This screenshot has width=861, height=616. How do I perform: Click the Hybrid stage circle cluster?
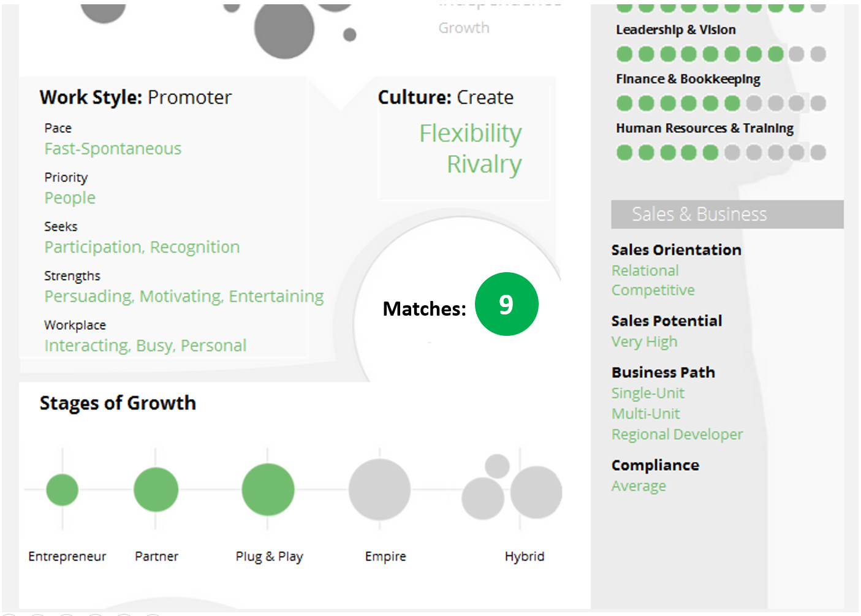pos(514,490)
